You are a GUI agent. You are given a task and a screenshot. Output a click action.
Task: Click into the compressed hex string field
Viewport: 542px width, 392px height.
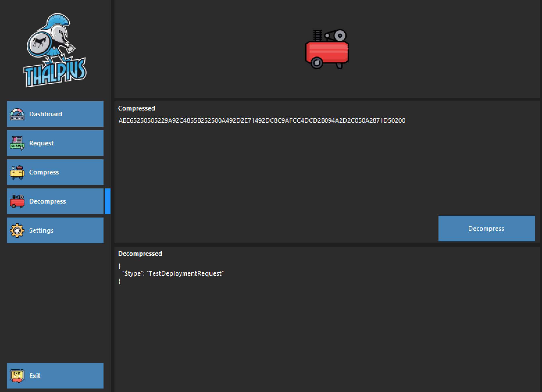click(262, 121)
